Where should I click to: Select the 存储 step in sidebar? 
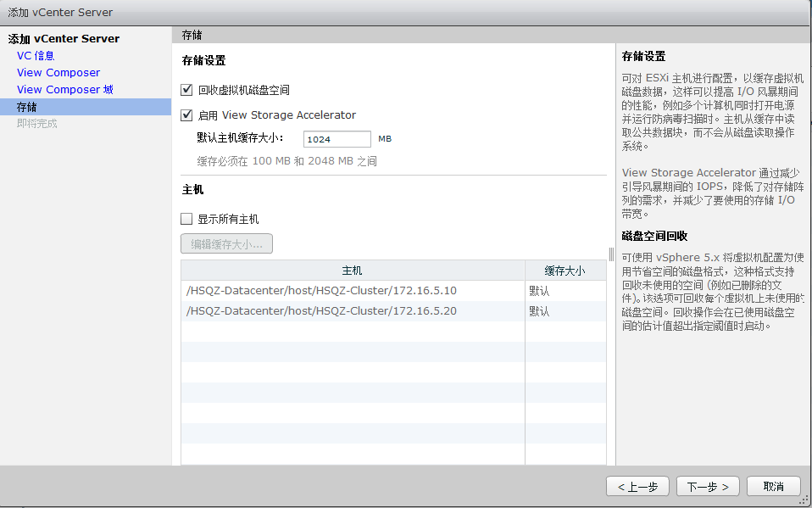click(x=86, y=107)
